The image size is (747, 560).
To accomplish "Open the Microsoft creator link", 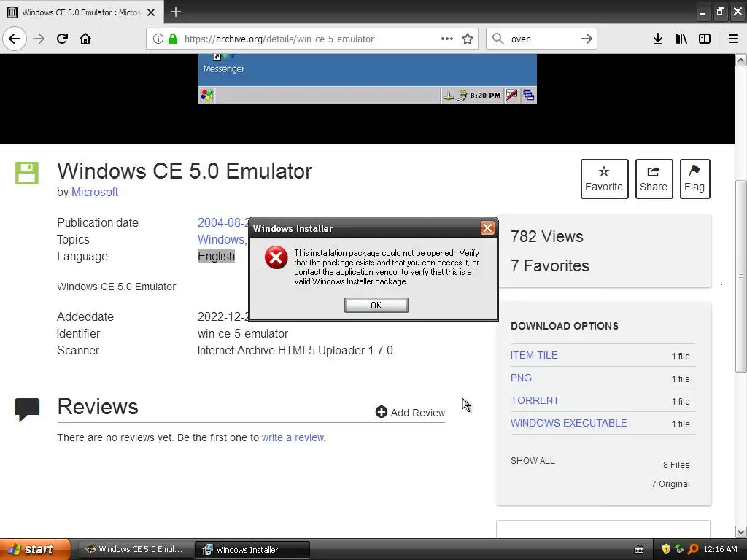I will [95, 192].
